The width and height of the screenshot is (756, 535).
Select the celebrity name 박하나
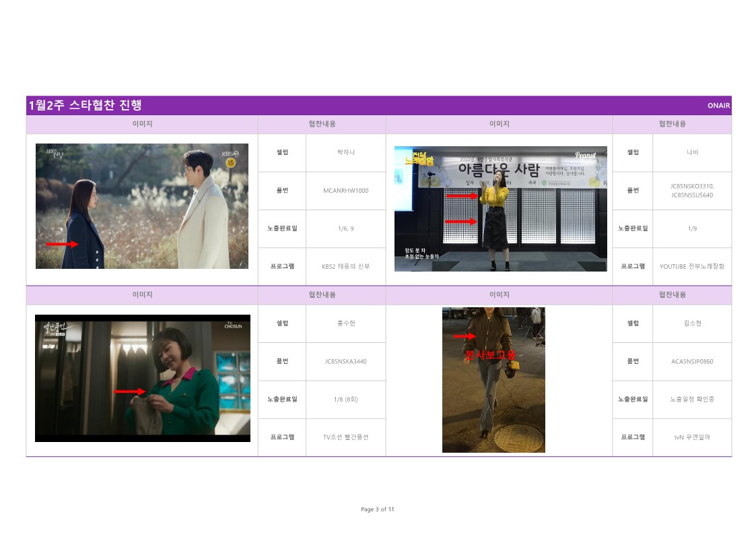point(346,152)
